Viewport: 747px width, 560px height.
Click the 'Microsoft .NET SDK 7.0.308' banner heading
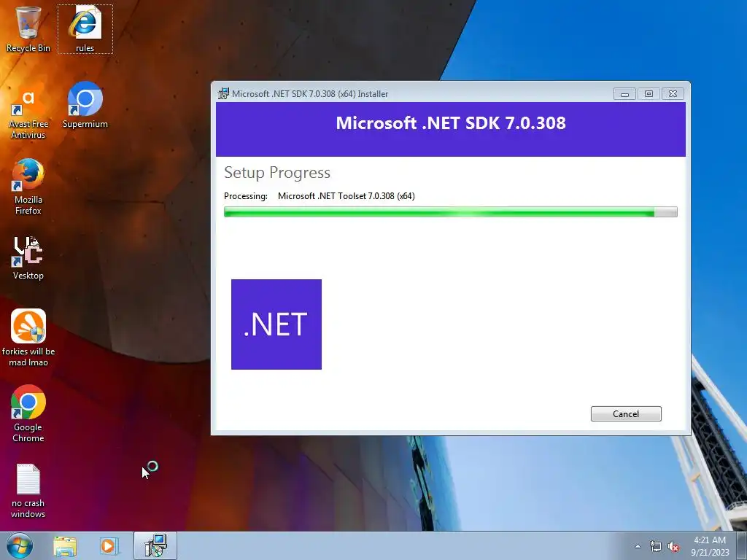pos(451,122)
